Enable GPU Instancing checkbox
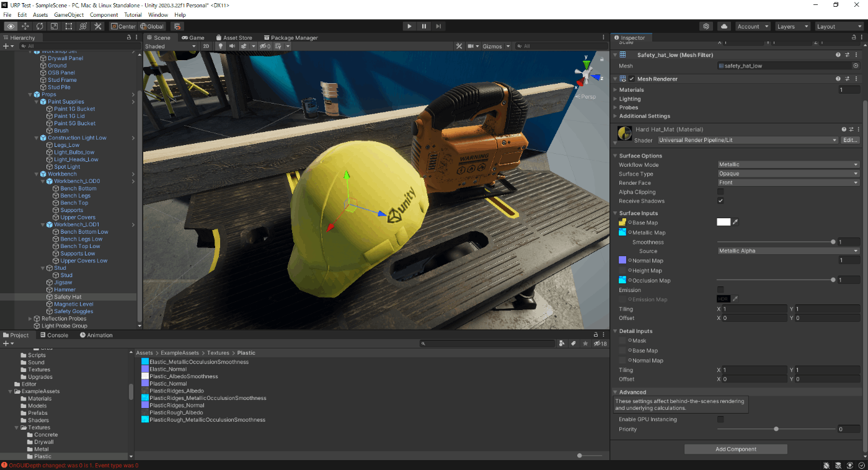This screenshot has width=868, height=470. (x=720, y=419)
